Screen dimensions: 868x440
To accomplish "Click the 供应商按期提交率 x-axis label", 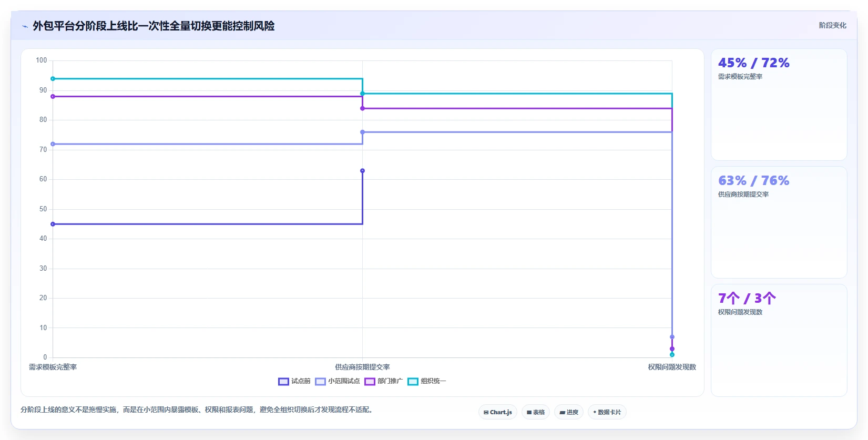I will [x=362, y=367].
